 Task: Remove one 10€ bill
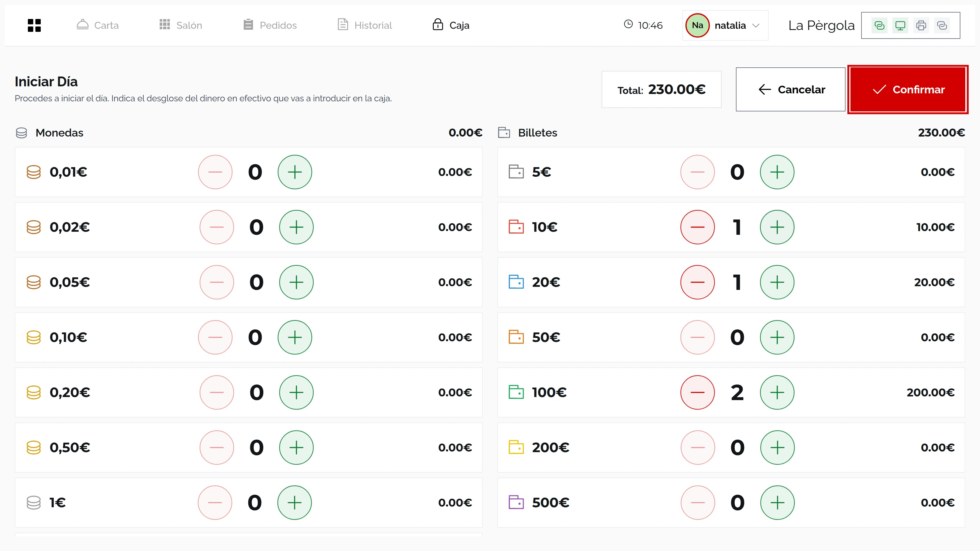click(x=698, y=227)
